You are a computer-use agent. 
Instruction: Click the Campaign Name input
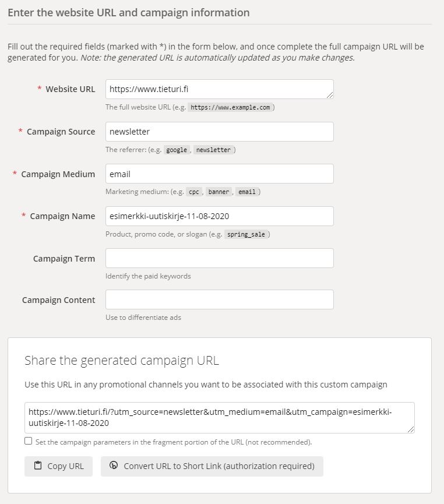tap(219, 216)
